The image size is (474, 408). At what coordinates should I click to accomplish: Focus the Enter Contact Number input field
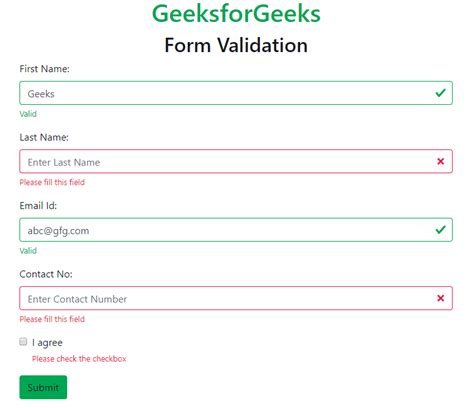(236, 298)
